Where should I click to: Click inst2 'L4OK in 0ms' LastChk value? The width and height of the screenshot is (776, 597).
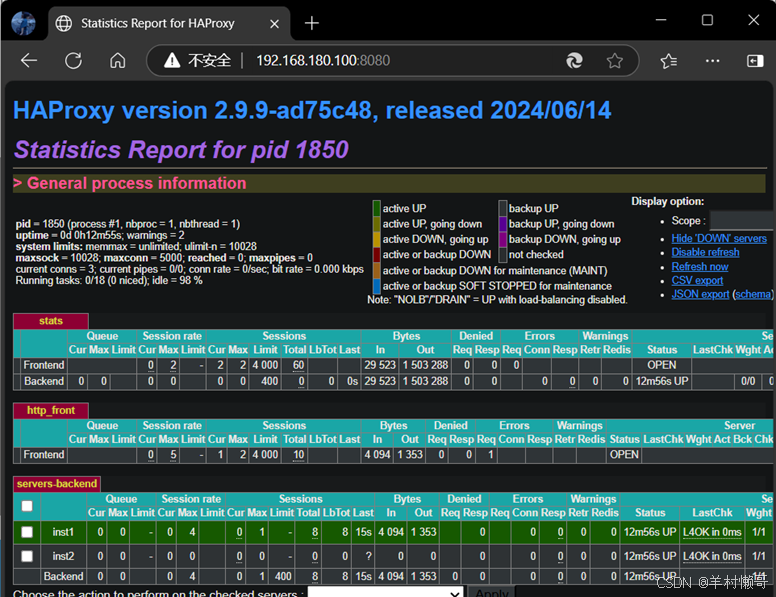pos(712,556)
